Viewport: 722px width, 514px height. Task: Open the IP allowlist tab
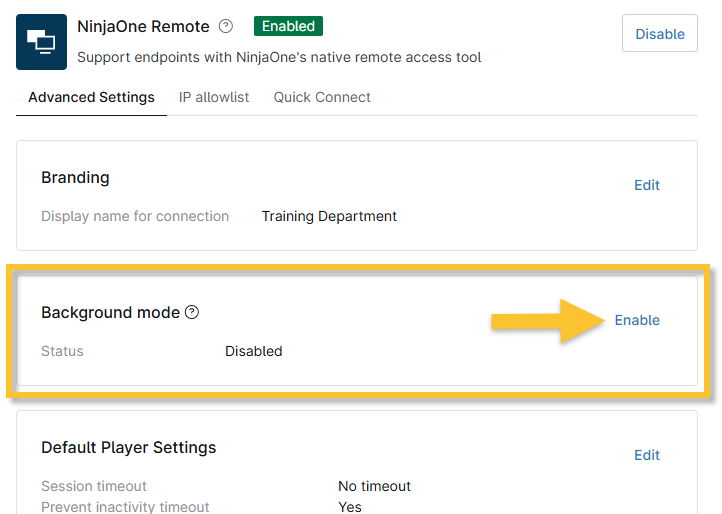pos(214,98)
